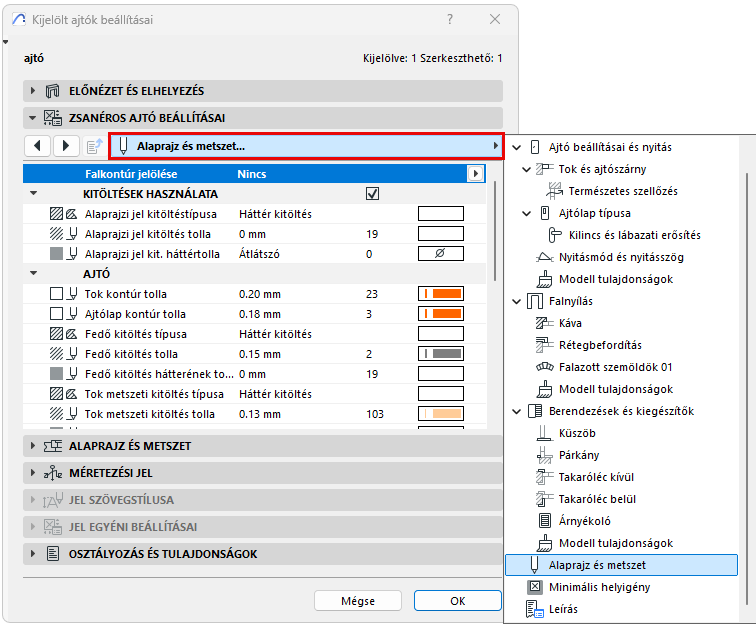
Task: Open Káva page icon
Action: (545, 323)
